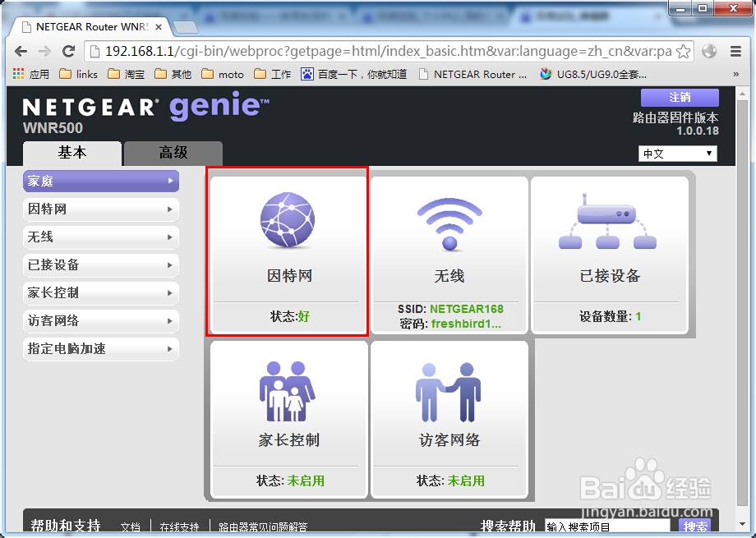Viewport: 756px width, 538px height.
Task: Select the 无线 Wi-Fi signal icon
Action: click(x=449, y=222)
